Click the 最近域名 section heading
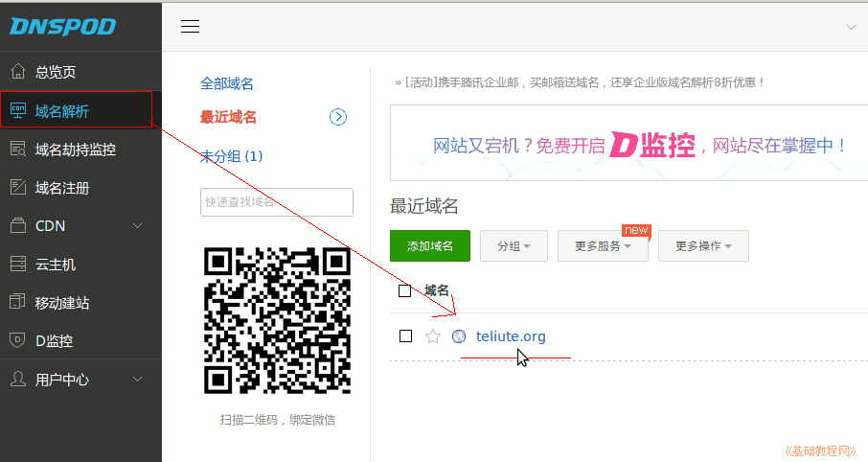Viewport: 868px width, 462px height. 424,206
